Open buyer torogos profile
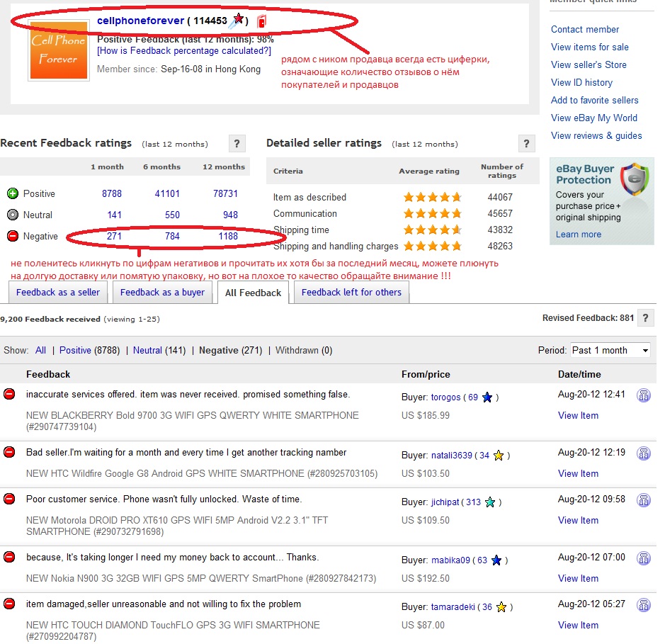 pyautogui.click(x=445, y=397)
